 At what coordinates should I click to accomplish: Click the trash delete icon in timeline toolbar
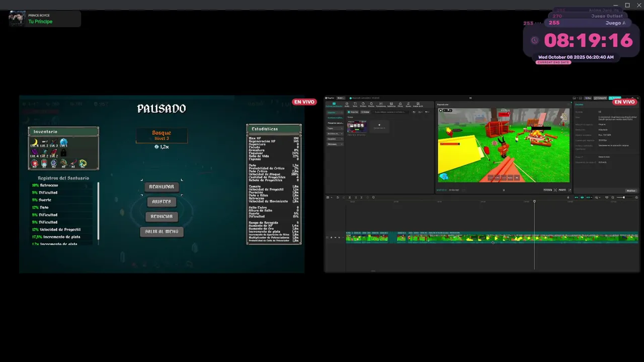367,197
